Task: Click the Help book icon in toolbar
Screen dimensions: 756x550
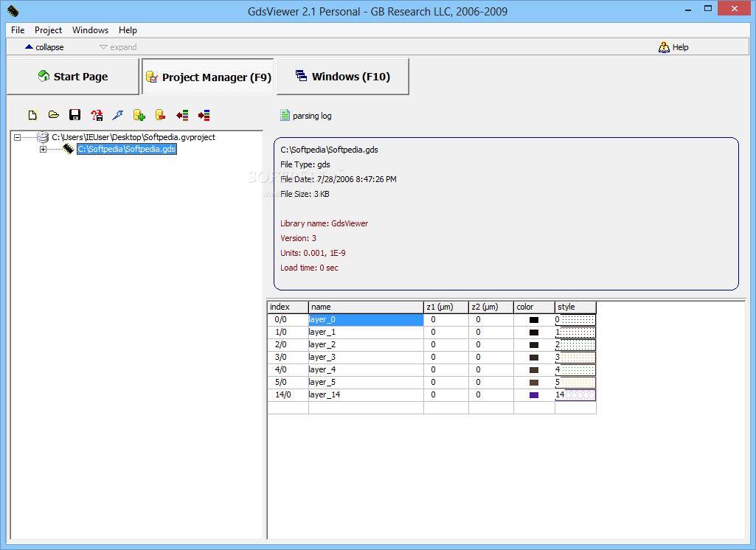Action: pyautogui.click(x=664, y=47)
